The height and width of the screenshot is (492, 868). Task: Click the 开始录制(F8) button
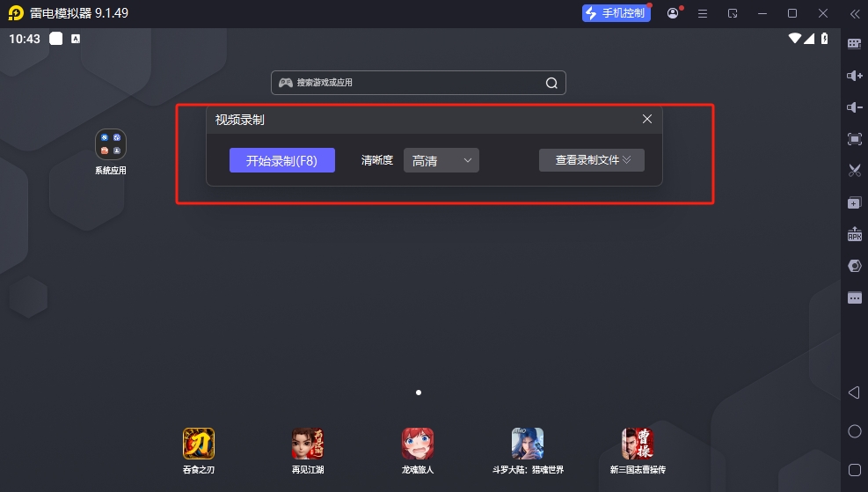coord(281,160)
